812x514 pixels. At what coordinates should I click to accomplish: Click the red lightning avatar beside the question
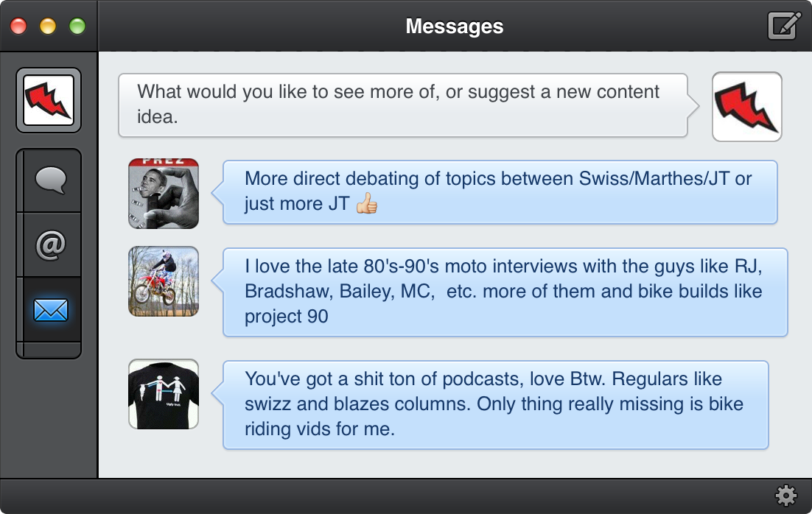(746, 107)
